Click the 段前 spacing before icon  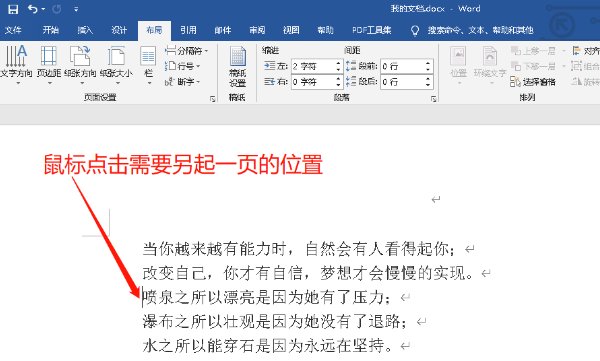coord(351,66)
